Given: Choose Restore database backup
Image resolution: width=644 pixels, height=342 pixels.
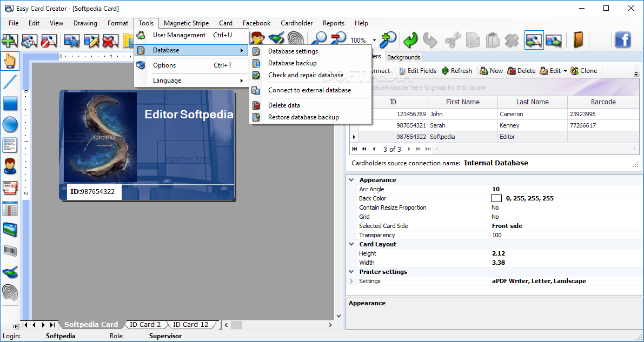Looking at the screenshot, I should (x=310, y=117).
